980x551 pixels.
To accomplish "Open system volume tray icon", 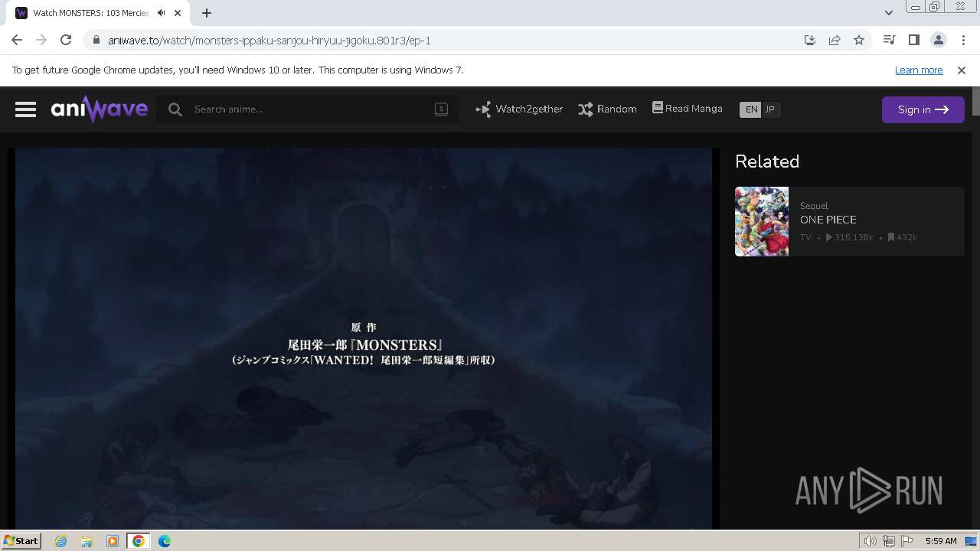I will click(871, 541).
